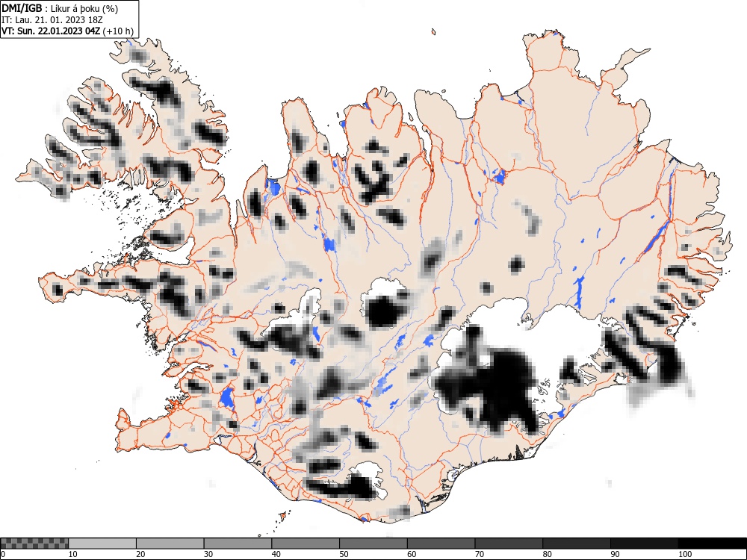Click the legend label '30'

click(208, 554)
